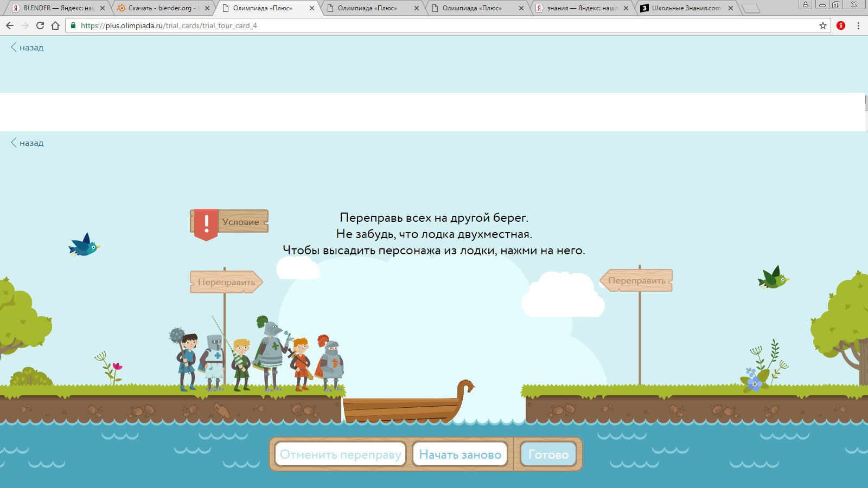Close the знания — Яндекс tab
This screenshot has width=868, height=488.
pos(626,8)
